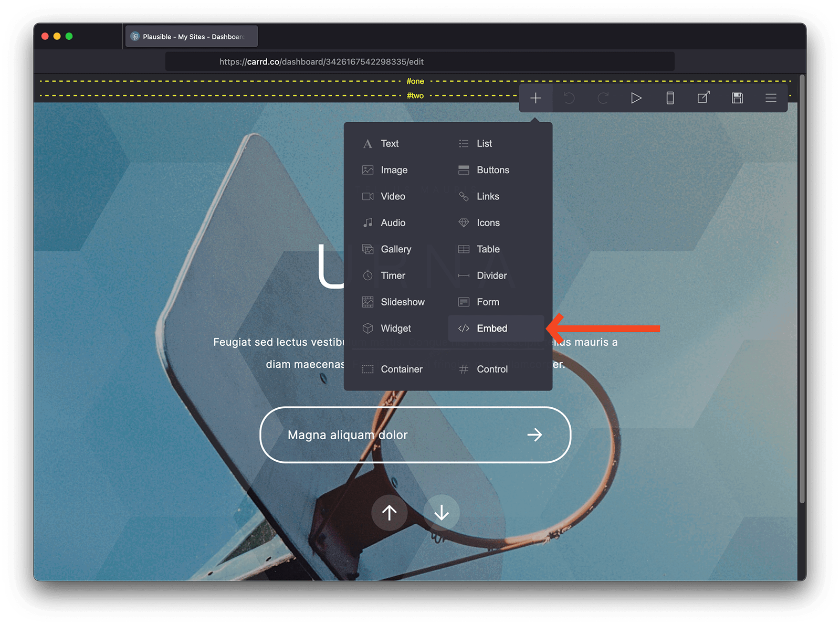Open the site in a new window icon
Screen dimensions: 840x625
click(703, 98)
